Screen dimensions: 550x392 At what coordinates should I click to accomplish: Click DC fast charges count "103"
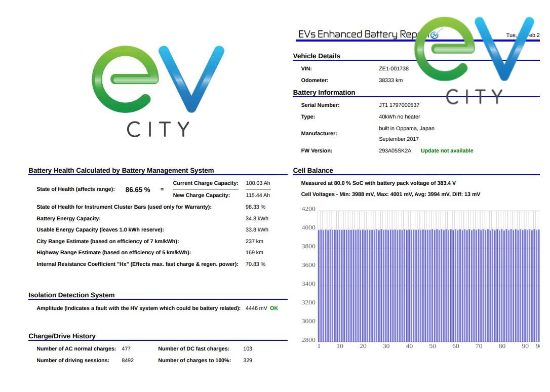pos(248,349)
